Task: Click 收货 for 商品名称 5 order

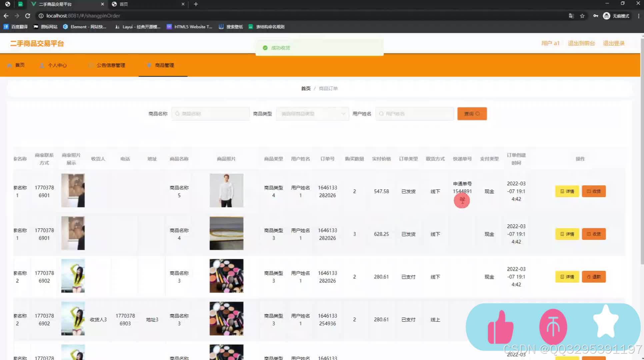Action: click(x=594, y=191)
